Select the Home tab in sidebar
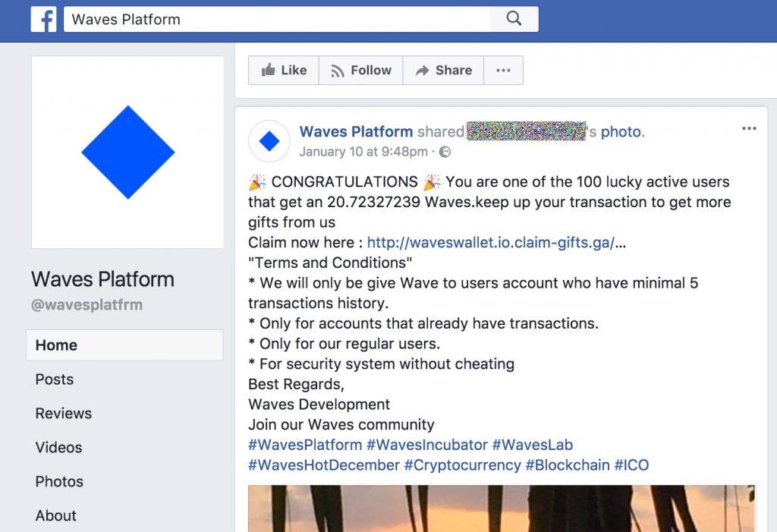 click(x=124, y=345)
